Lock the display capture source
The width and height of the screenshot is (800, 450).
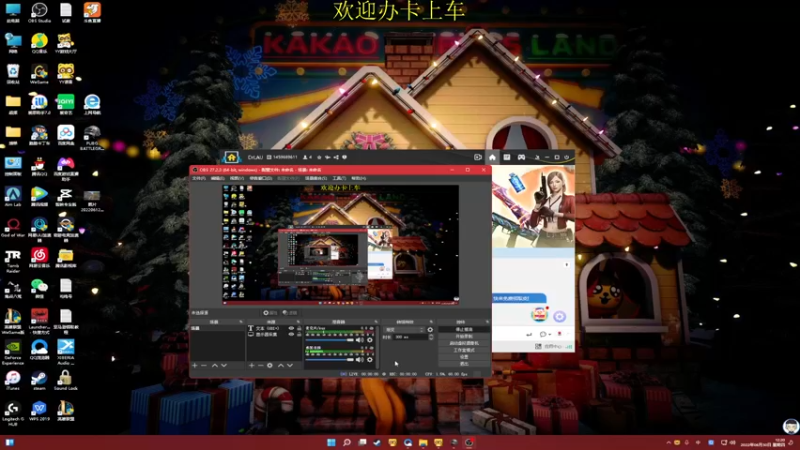(299, 335)
